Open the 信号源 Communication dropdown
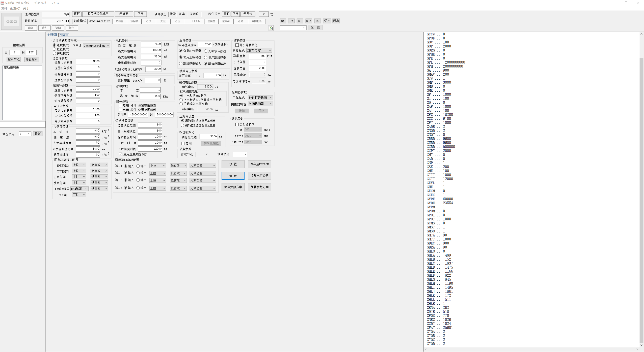 click(96, 46)
